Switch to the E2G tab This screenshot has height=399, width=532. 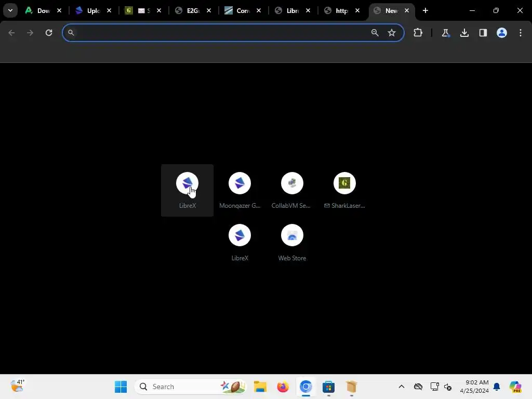pyautogui.click(x=187, y=10)
